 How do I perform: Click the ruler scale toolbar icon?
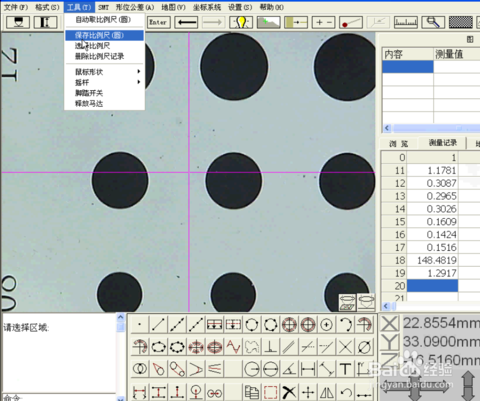(405, 22)
